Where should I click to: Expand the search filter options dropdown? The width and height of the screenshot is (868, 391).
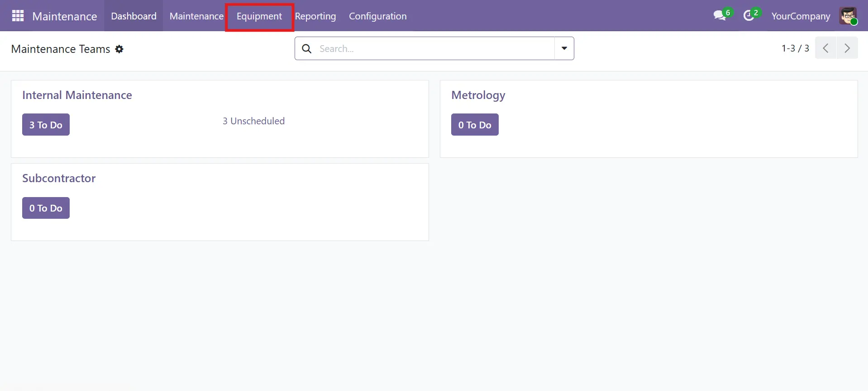pyautogui.click(x=564, y=48)
